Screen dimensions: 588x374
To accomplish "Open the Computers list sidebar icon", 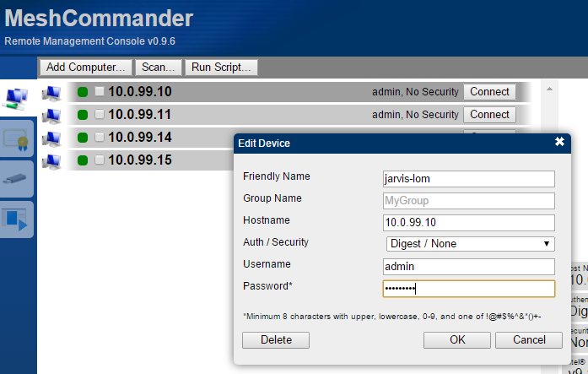I will tap(15, 99).
